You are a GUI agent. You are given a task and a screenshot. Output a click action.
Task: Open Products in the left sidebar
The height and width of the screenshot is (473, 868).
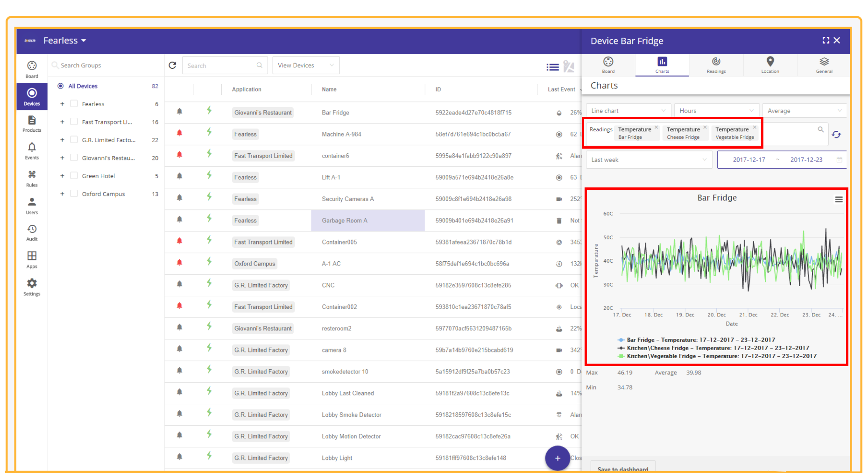32,123
